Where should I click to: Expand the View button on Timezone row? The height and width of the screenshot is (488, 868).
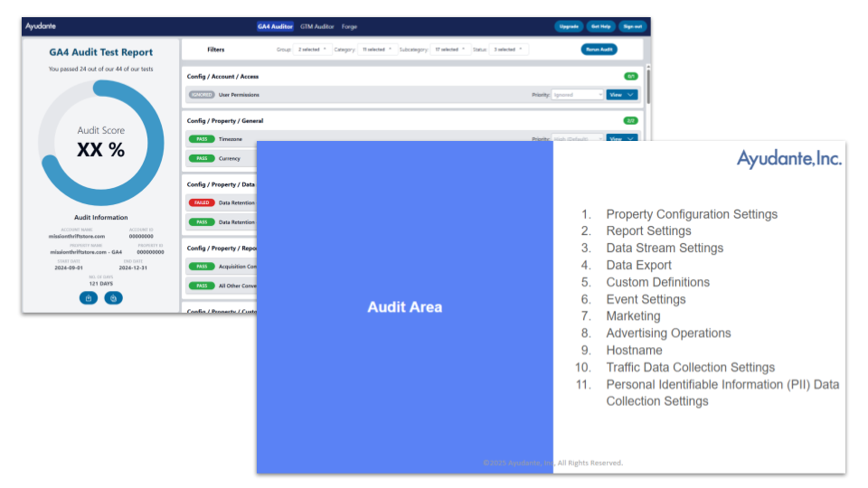[622, 137]
